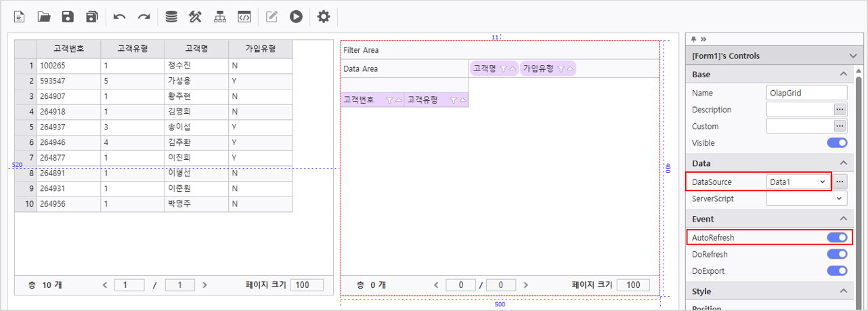Viewport: 868px width, 311px height.
Task: Open the DataSource Data1 dropdown
Action: click(x=798, y=182)
